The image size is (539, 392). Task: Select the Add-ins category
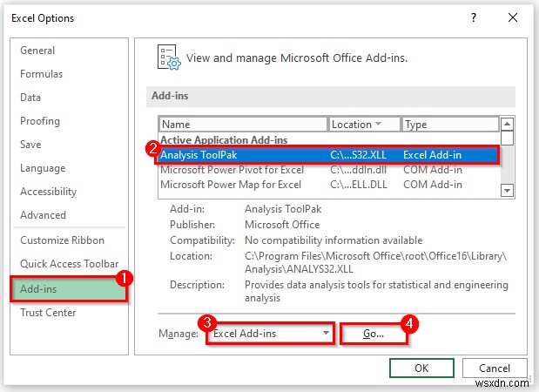(x=69, y=289)
